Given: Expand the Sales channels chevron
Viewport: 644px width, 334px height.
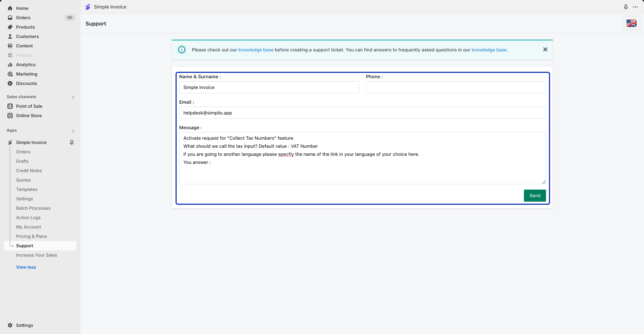Looking at the screenshot, I should 73,97.
